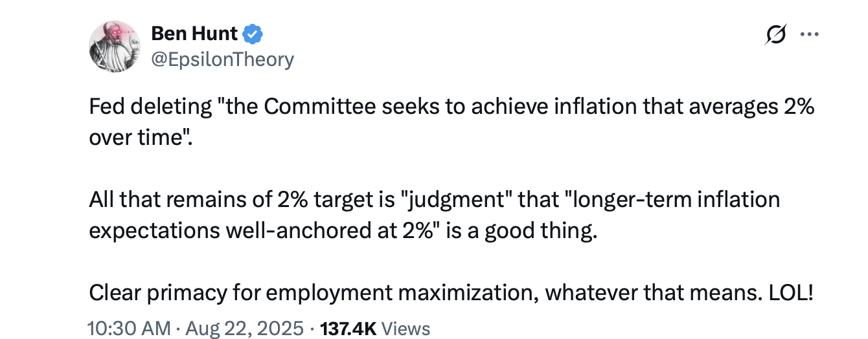
Task: Click the Ben Hunt display name
Action: coord(194,33)
